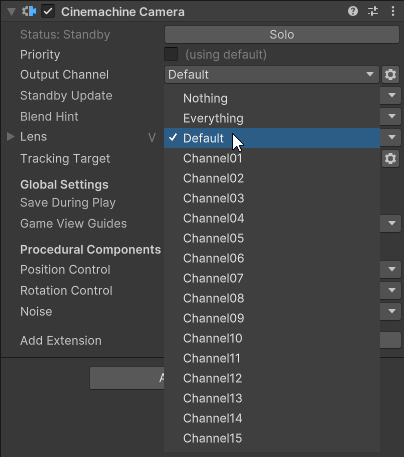Screen dimensions: 404x457
Task: Open the component three-dot options menu
Action: pos(393,12)
